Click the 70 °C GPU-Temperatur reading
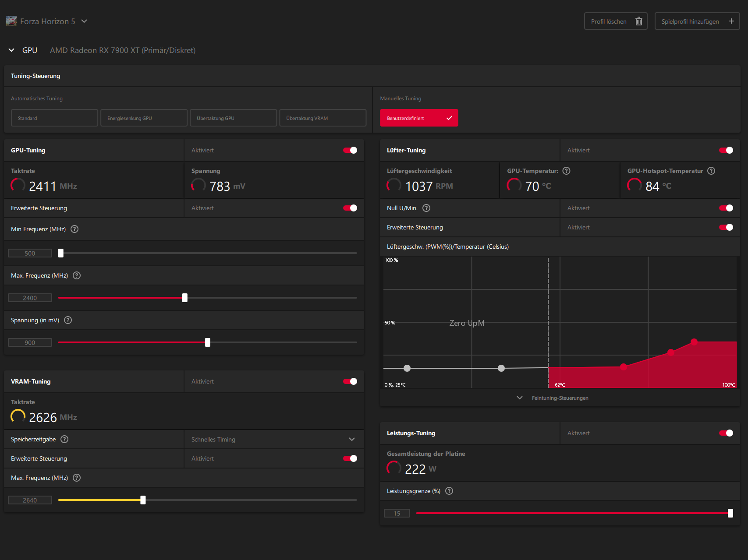This screenshot has height=560, width=748. (x=538, y=186)
